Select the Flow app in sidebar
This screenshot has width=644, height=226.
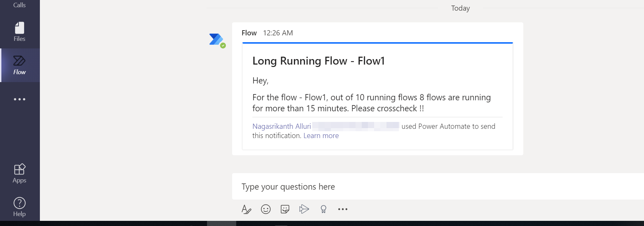[x=20, y=65]
